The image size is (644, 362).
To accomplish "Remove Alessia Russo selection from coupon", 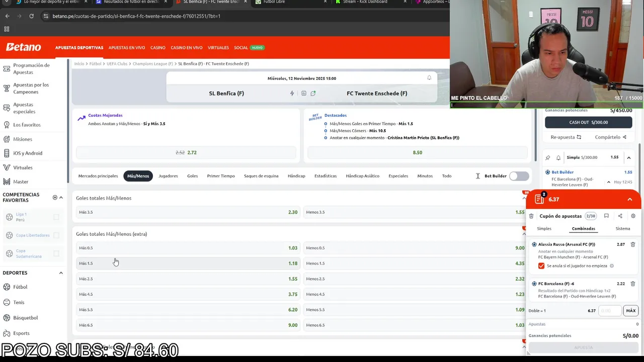I will 633,244.
